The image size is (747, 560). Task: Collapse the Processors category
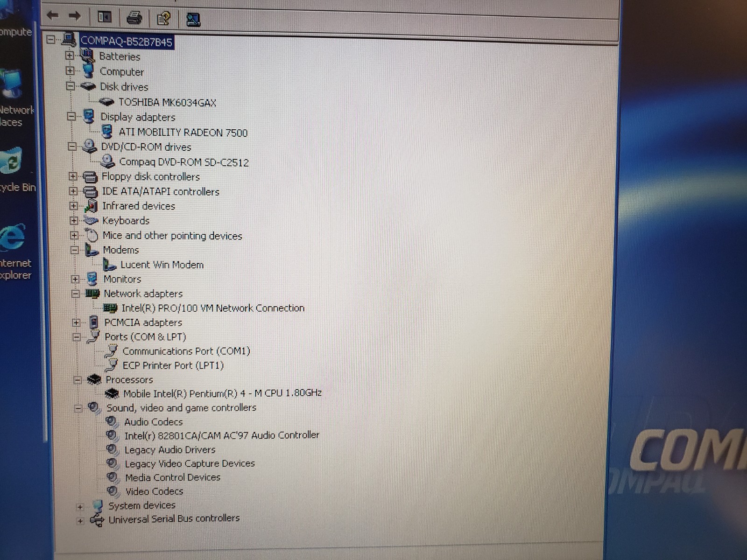tap(78, 380)
